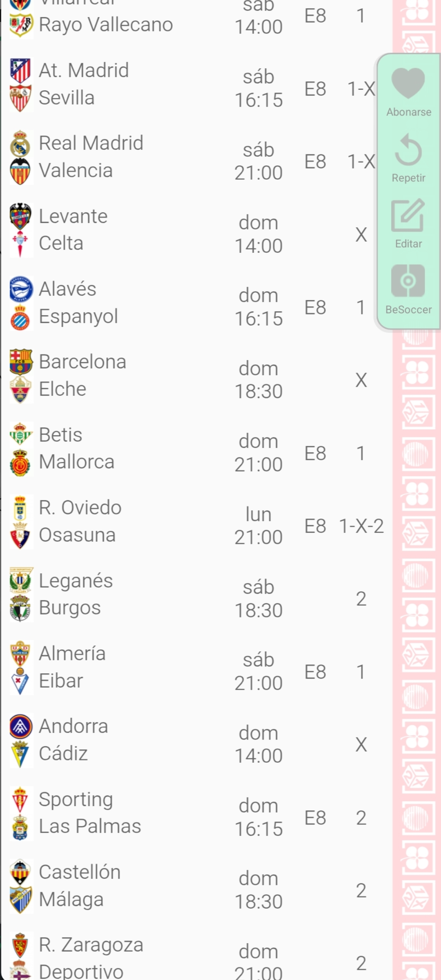Tap the Alavés team badge
The height and width of the screenshot is (980, 441).
21,289
